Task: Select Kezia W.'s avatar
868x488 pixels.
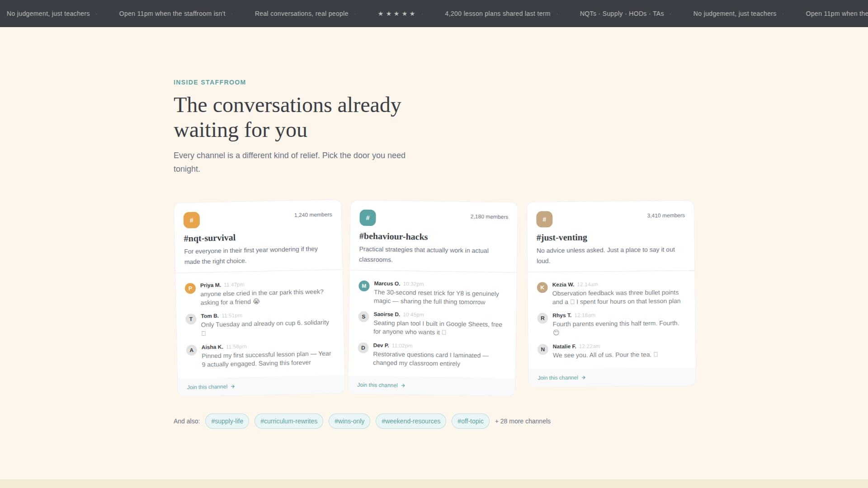Action: pyautogui.click(x=542, y=287)
